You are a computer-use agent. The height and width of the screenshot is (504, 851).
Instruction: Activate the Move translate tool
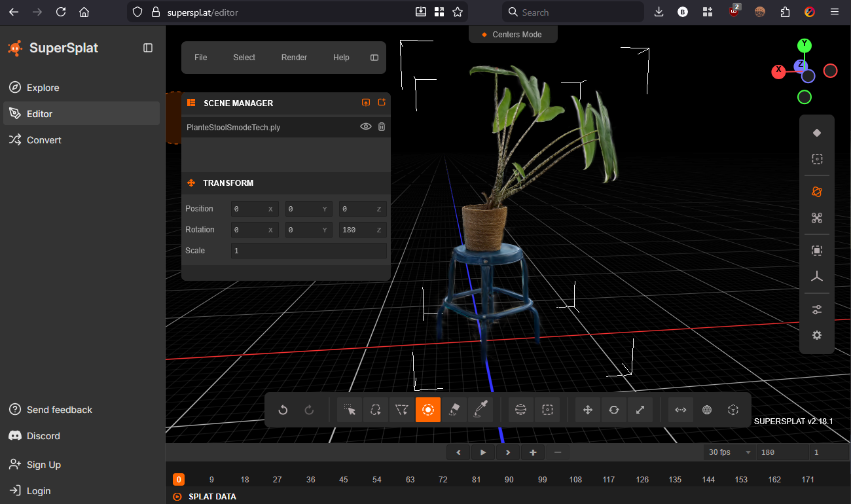tap(588, 410)
